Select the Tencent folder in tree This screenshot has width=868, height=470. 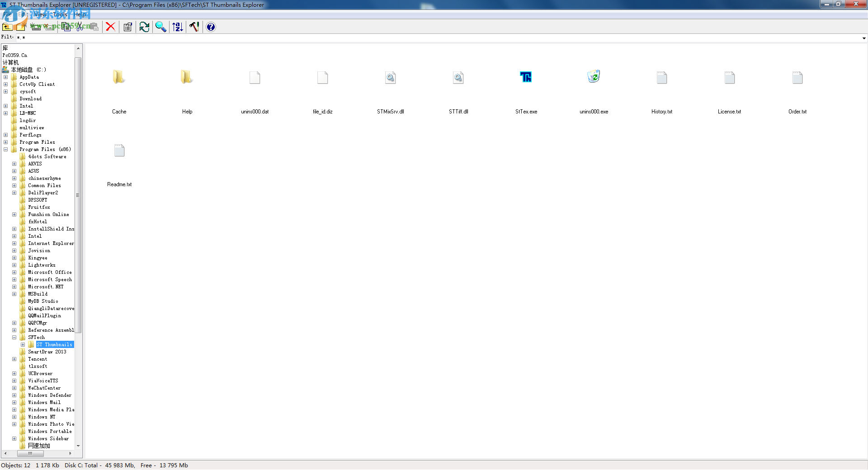38,359
